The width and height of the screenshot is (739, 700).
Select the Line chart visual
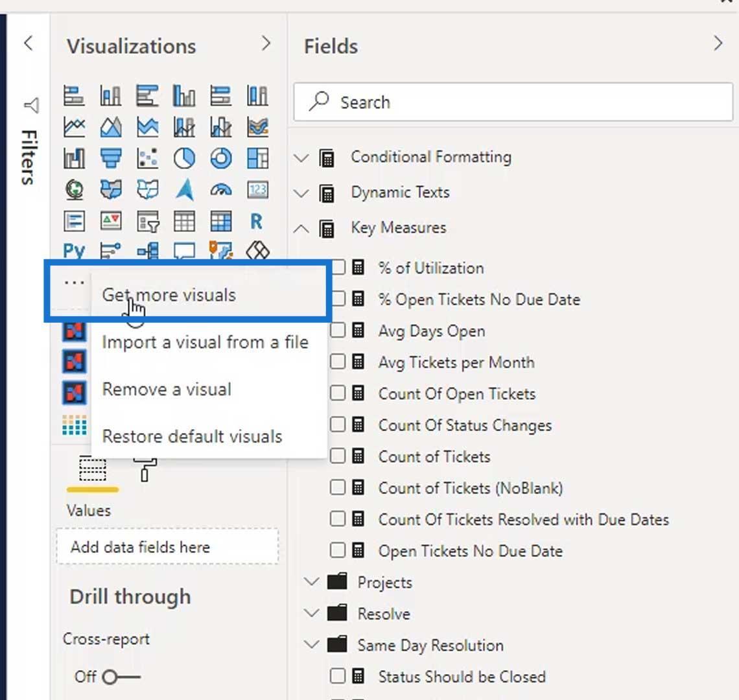click(x=74, y=127)
